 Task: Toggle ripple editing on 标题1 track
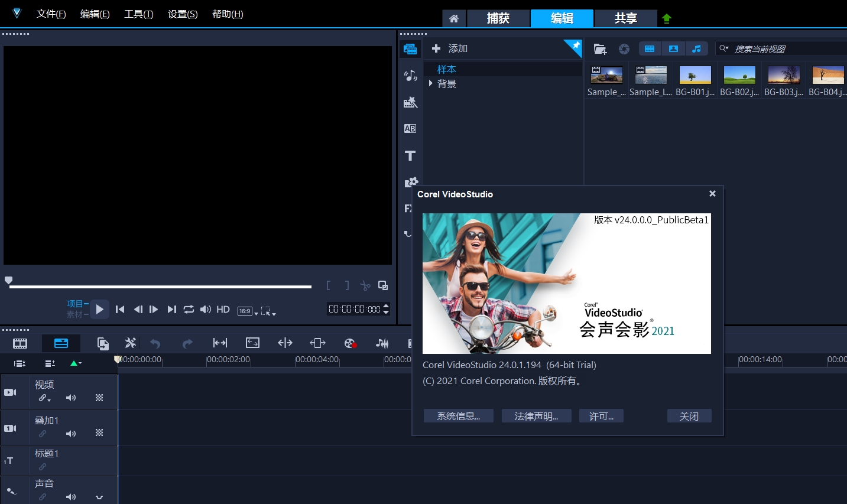(x=43, y=467)
